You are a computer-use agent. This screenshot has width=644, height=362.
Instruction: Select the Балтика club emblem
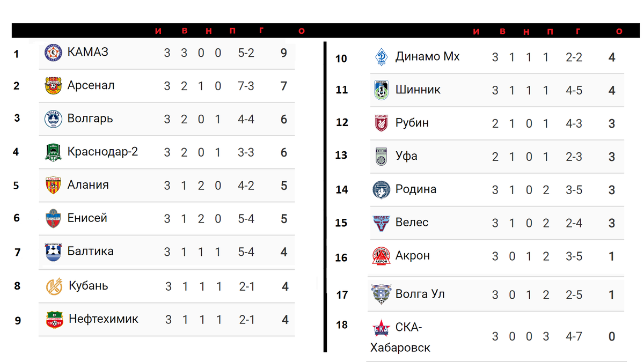(53, 252)
